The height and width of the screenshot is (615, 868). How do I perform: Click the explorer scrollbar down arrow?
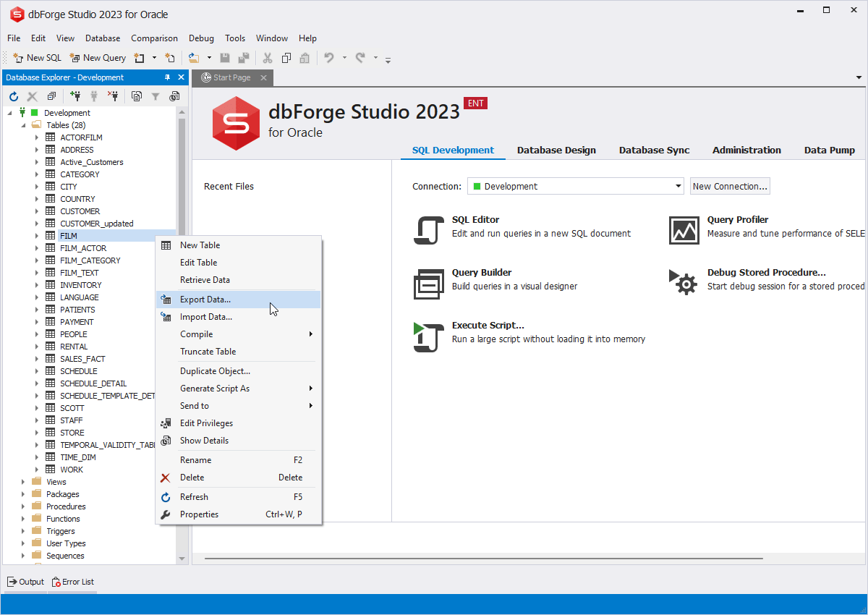(182, 559)
